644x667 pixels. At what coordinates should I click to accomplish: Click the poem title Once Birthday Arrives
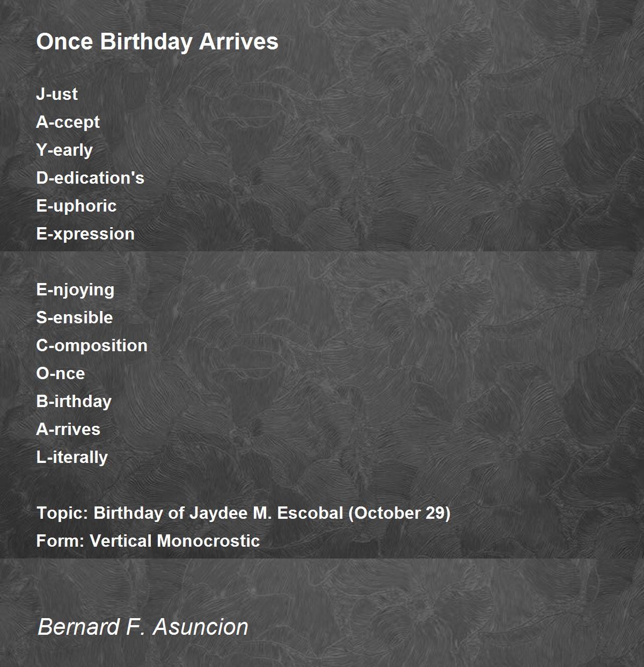(157, 41)
